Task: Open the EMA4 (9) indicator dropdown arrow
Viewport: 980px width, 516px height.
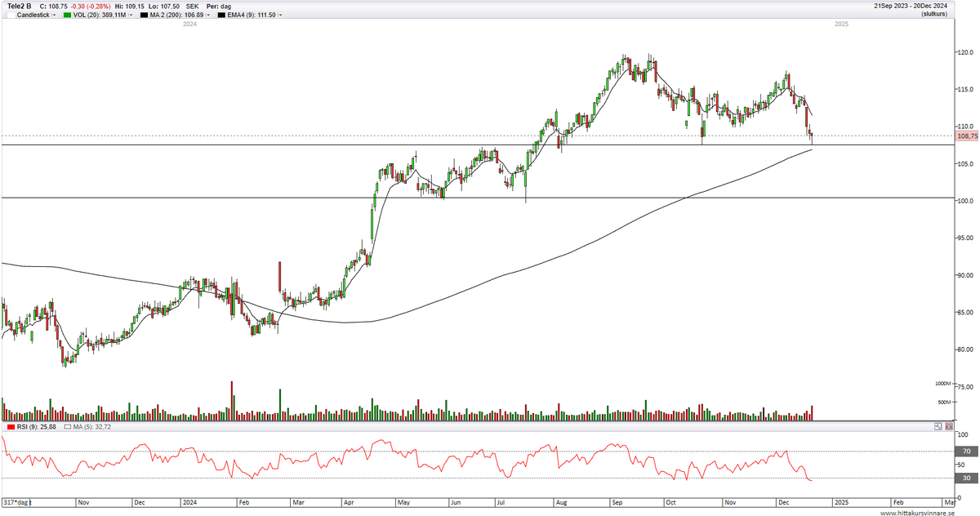Action: pyautogui.click(x=280, y=15)
